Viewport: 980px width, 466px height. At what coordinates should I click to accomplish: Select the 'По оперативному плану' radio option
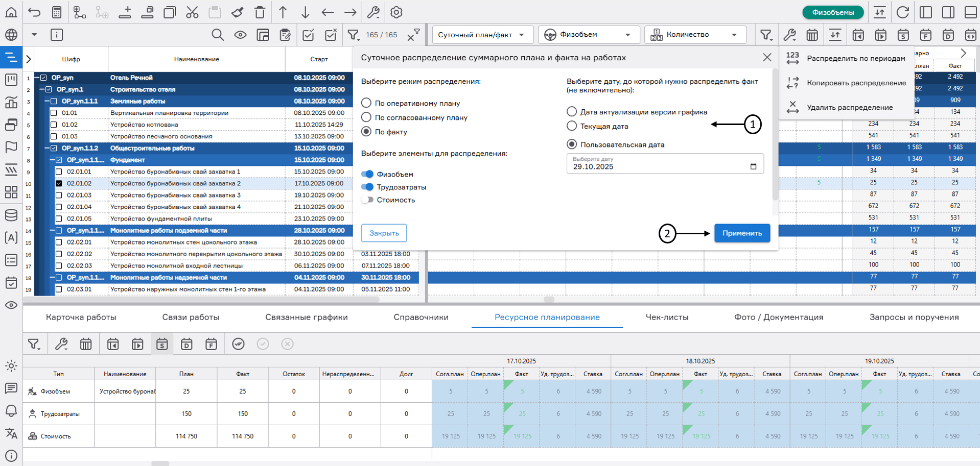coord(366,103)
